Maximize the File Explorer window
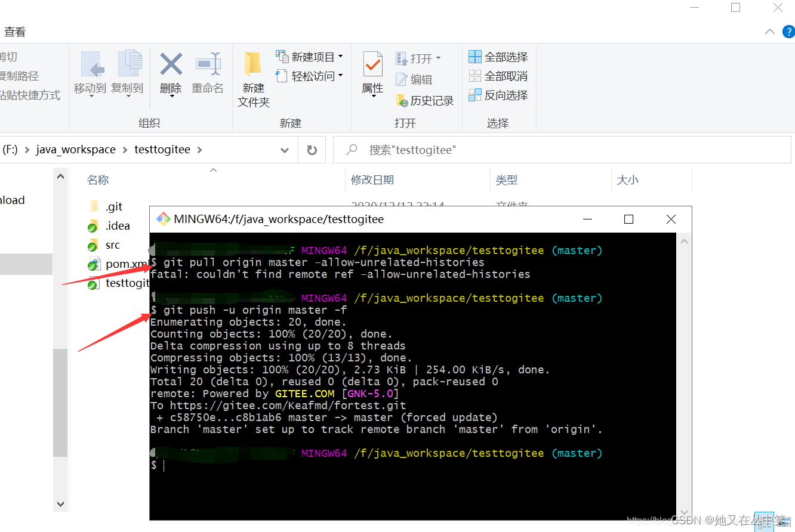This screenshot has width=795, height=532. pyautogui.click(x=735, y=8)
